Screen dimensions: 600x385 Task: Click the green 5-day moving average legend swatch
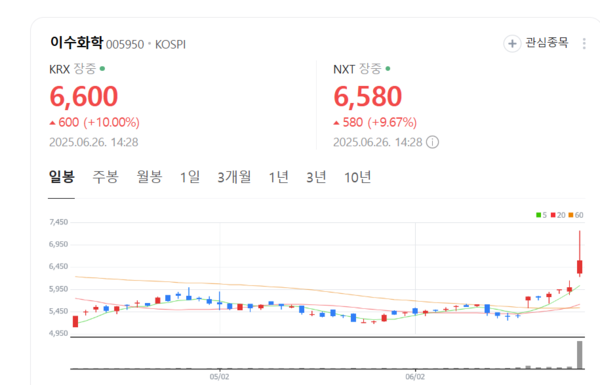tap(538, 215)
